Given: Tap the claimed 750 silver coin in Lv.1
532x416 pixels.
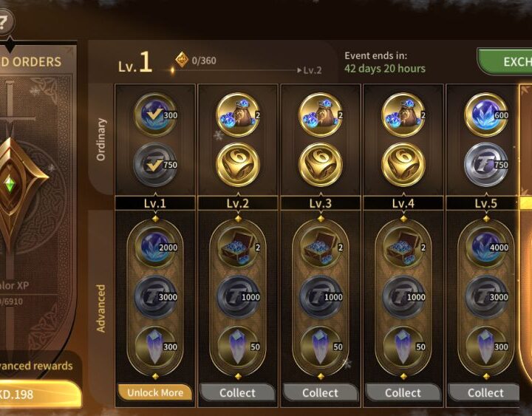Looking at the screenshot, I should tap(155, 165).
